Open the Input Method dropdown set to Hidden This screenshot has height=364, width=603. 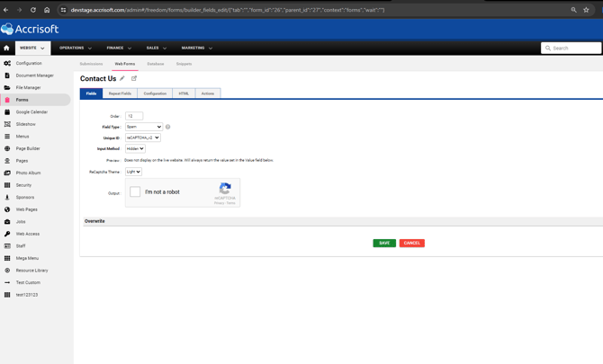135,148
